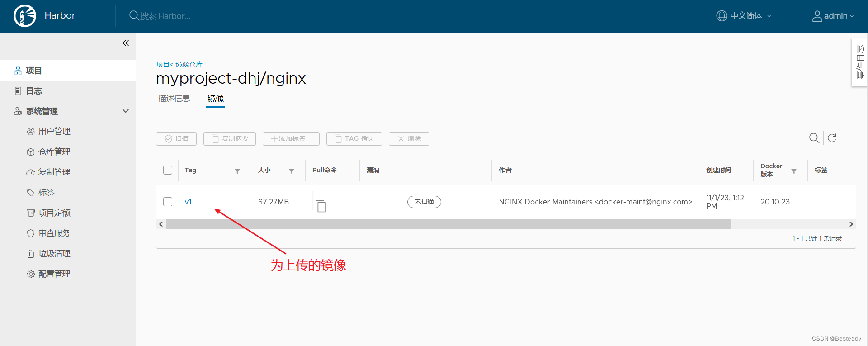Image resolution: width=868 pixels, height=346 pixels.
Task: Open 审查服务 page
Action: 54,233
